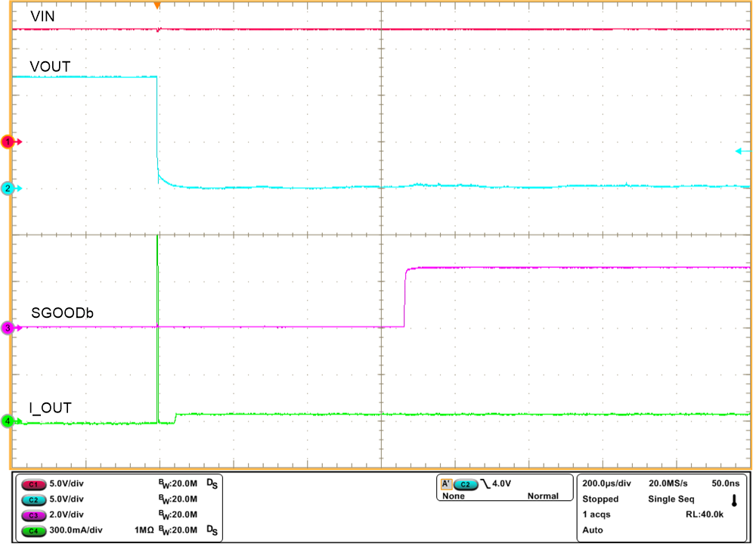Screen dimensions: 756x544
Task: Toggle the 1MΩ input impedance on C4
Action: 144,530
